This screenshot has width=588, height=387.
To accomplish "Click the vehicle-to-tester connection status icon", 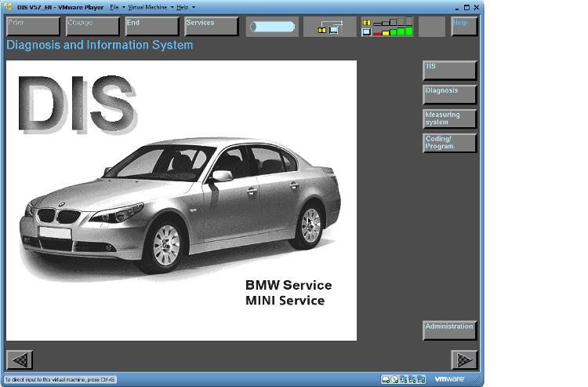I will (329, 27).
